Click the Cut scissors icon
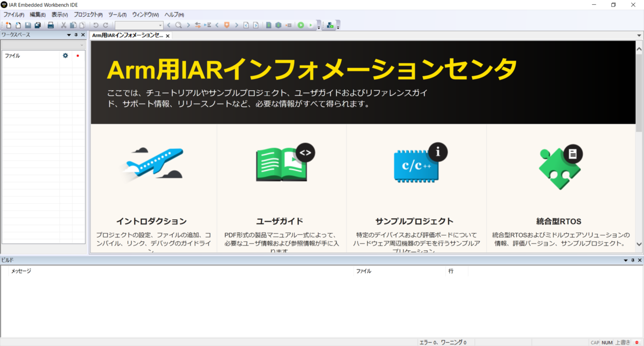Screen dimensions: 644x346 click(x=63, y=25)
